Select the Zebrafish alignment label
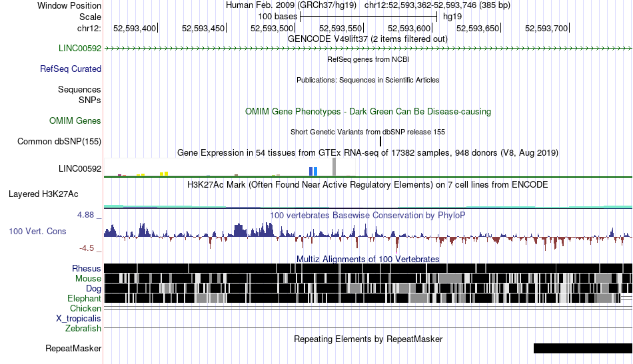The height and width of the screenshot is (364, 633). click(83, 329)
